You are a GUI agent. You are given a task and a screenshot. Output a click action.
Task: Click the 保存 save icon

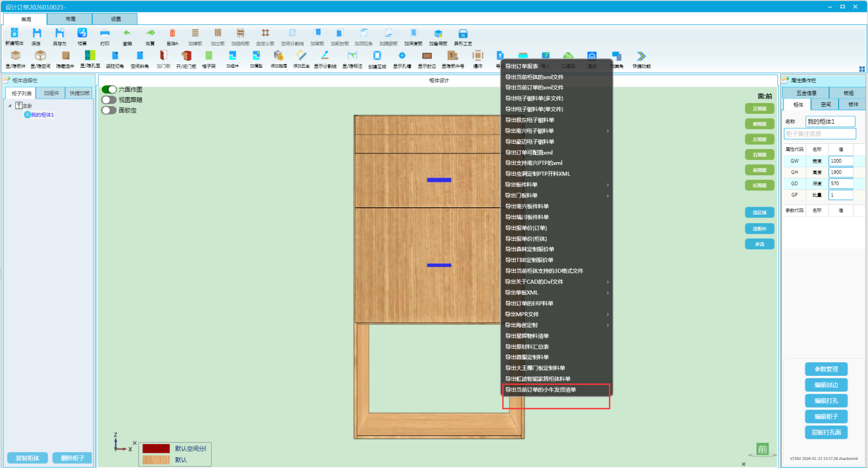point(36,34)
